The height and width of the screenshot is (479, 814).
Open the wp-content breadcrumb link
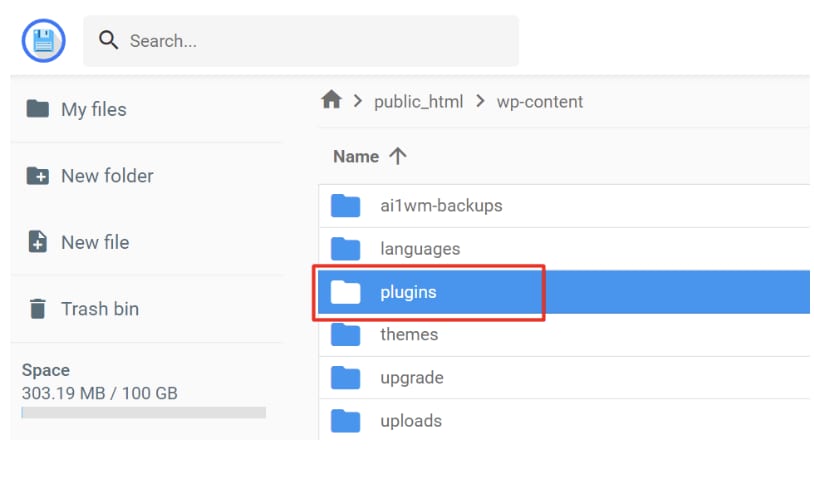pyautogui.click(x=540, y=101)
